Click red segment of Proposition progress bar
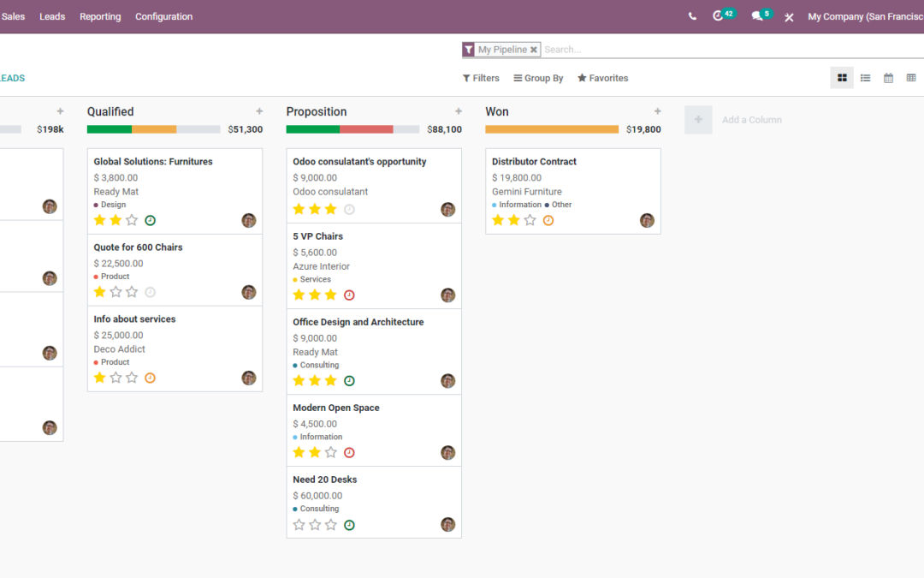The image size is (924, 578). click(x=366, y=129)
